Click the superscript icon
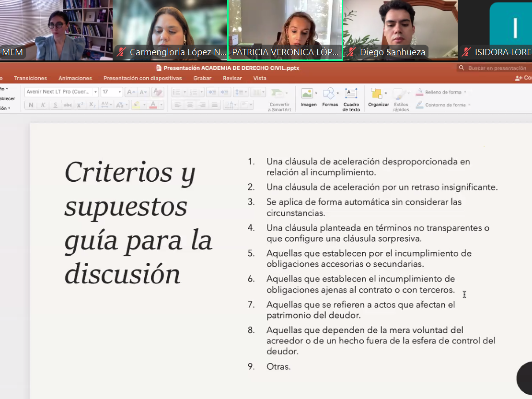 click(80, 105)
